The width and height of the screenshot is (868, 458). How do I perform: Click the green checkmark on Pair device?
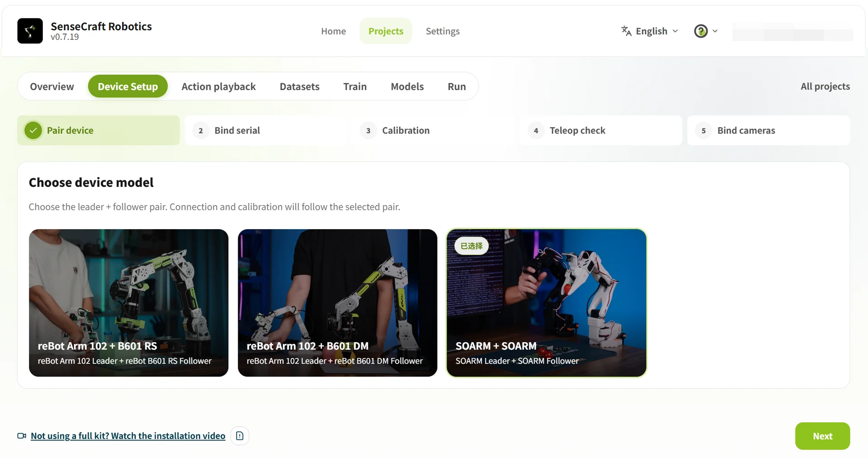pos(33,131)
